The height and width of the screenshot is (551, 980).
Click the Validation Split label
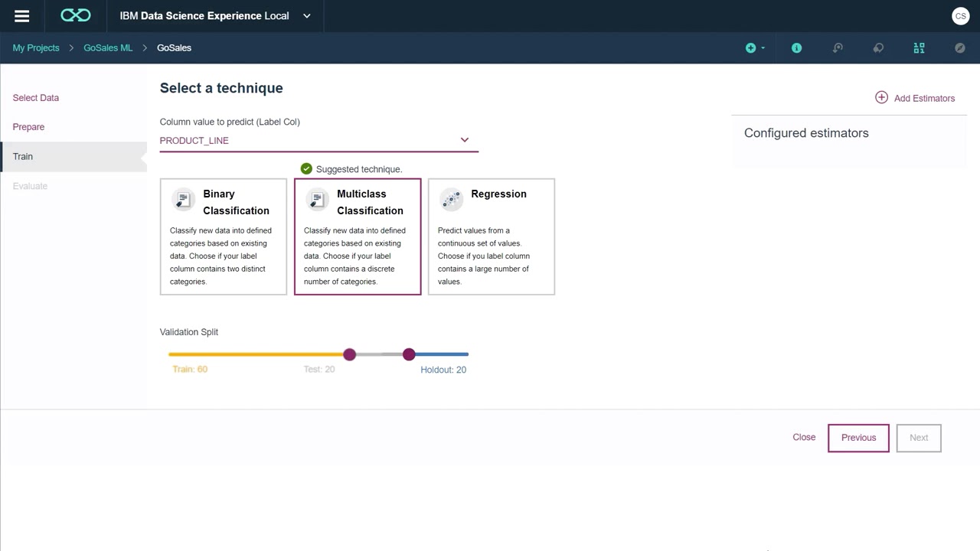point(189,332)
